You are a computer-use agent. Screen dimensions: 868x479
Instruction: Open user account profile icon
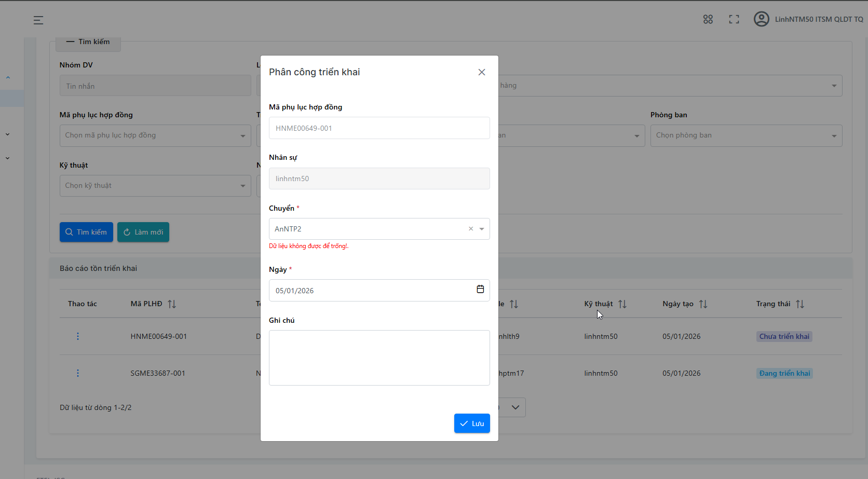pyautogui.click(x=761, y=19)
